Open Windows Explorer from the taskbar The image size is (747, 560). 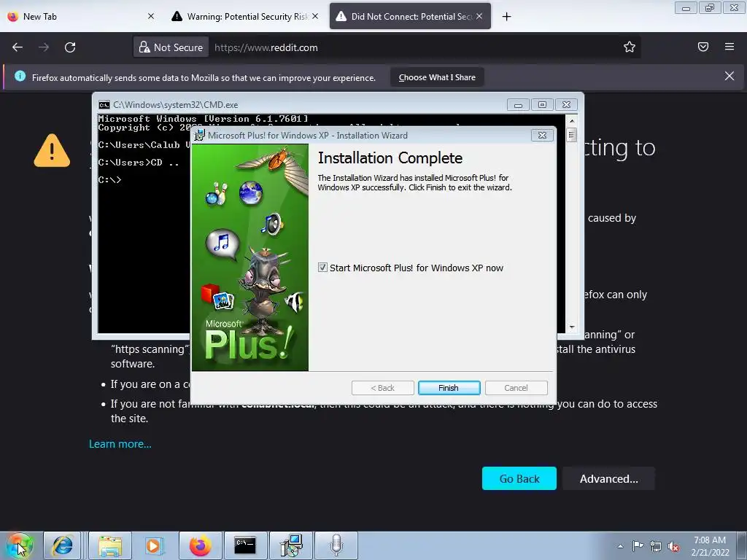coord(110,545)
